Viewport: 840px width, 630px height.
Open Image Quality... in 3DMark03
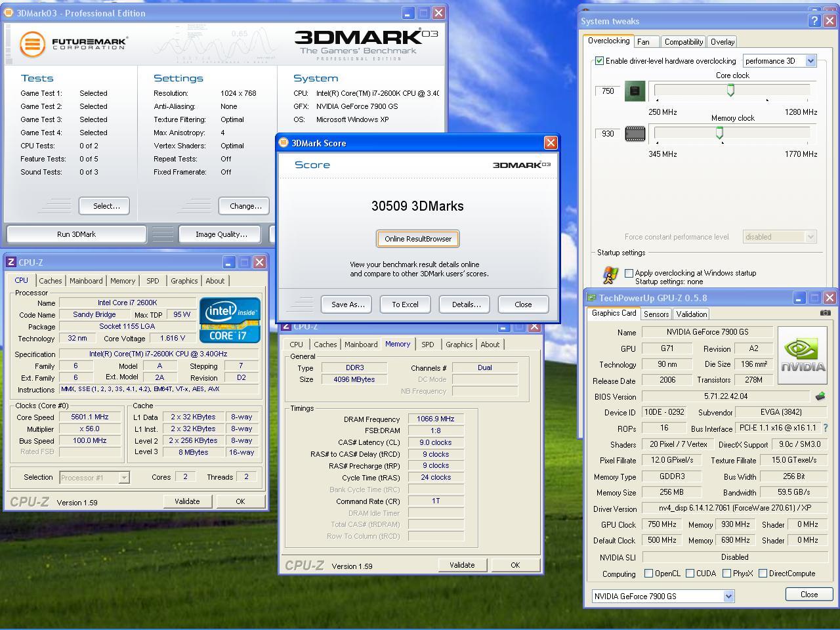coord(221,234)
